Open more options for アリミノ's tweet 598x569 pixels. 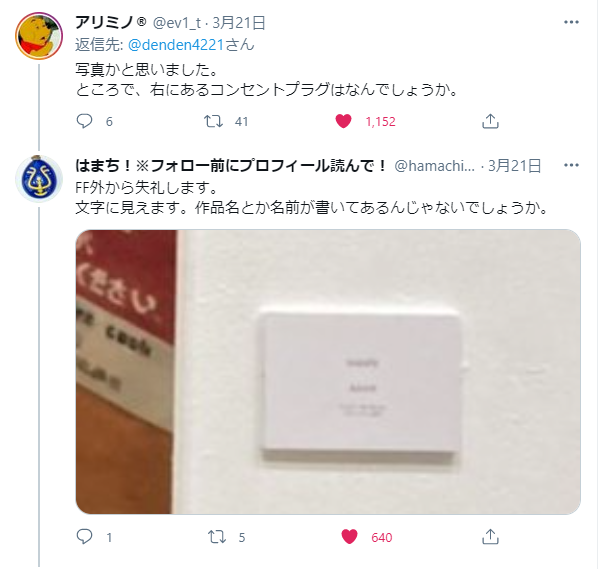tap(571, 22)
